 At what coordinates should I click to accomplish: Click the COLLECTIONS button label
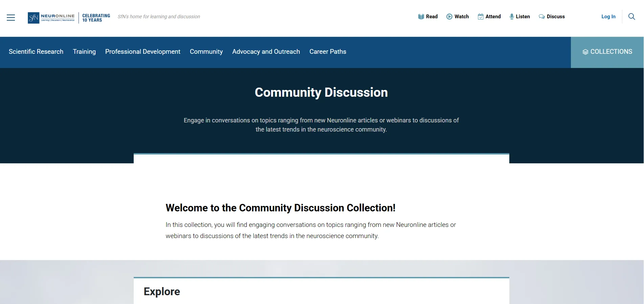click(x=611, y=52)
